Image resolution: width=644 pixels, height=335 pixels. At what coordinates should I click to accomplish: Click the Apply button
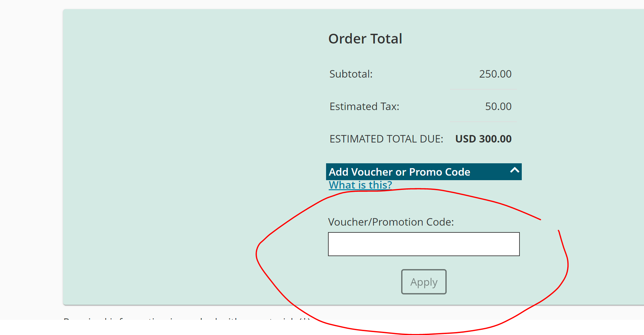click(424, 282)
